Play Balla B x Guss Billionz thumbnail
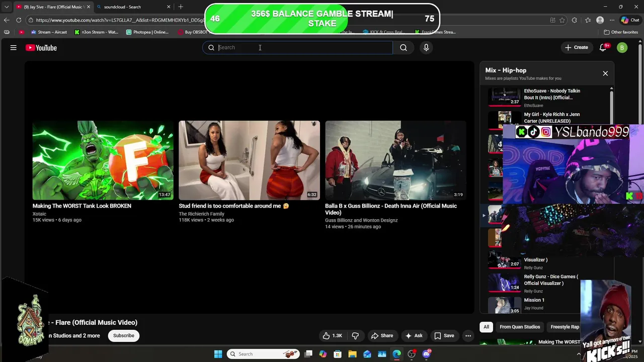 [395, 160]
